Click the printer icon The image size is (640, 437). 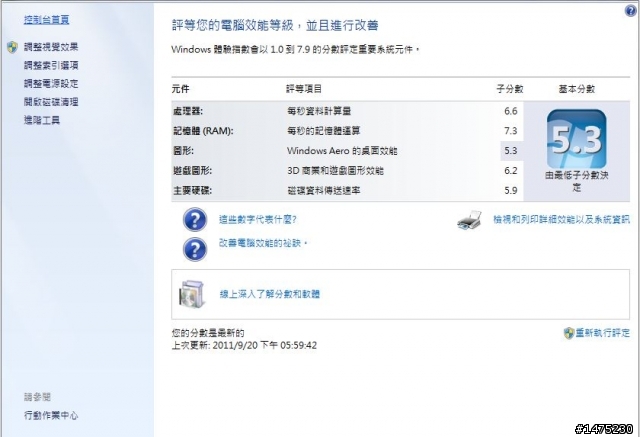click(x=470, y=220)
